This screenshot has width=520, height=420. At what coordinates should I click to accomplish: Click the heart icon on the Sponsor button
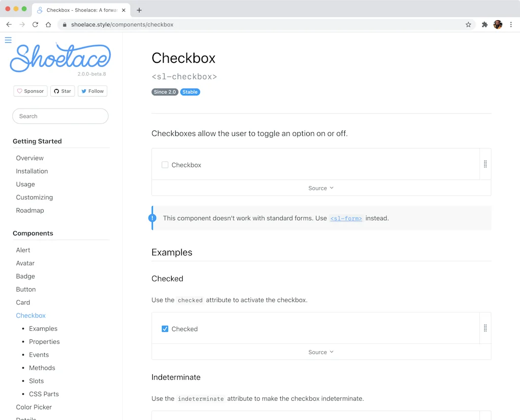(20, 91)
